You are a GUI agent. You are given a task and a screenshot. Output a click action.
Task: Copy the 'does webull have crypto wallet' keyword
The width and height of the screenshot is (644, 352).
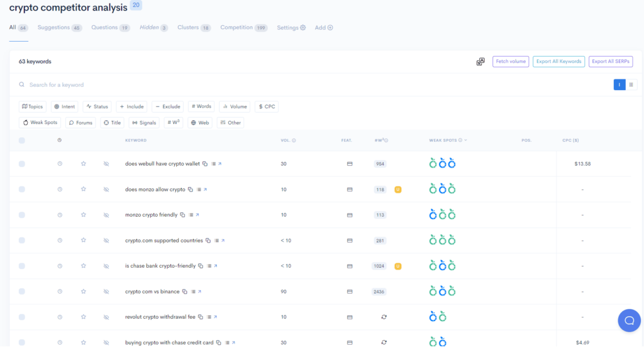pyautogui.click(x=205, y=164)
